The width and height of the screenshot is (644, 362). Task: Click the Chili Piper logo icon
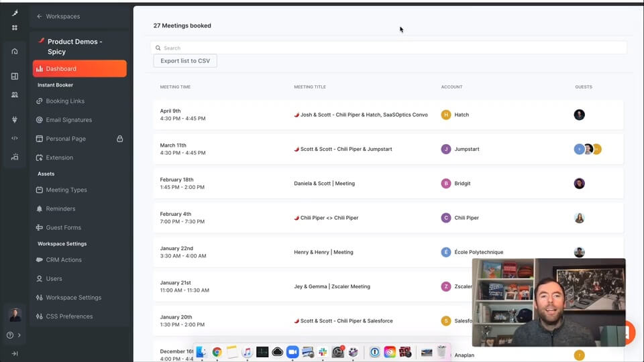click(x=15, y=13)
